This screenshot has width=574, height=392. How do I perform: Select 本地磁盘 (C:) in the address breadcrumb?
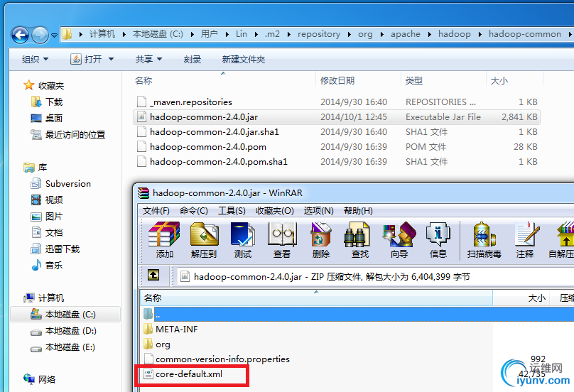(x=158, y=34)
